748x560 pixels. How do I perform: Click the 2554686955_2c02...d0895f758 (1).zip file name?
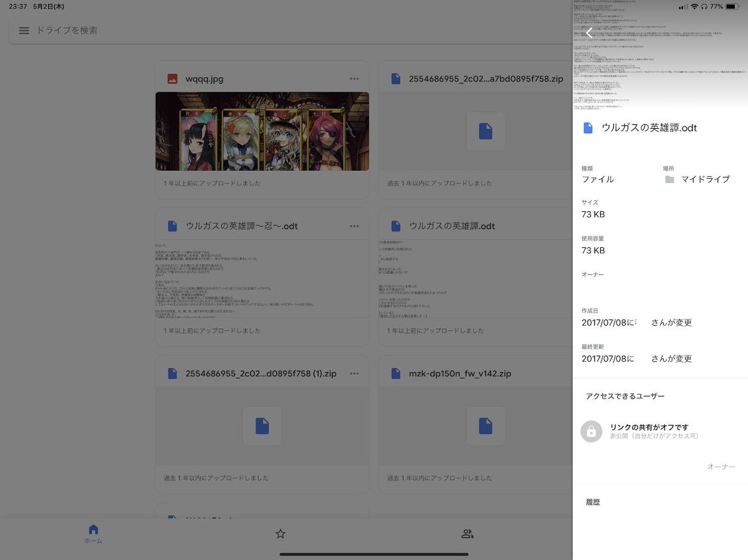[x=261, y=374]
